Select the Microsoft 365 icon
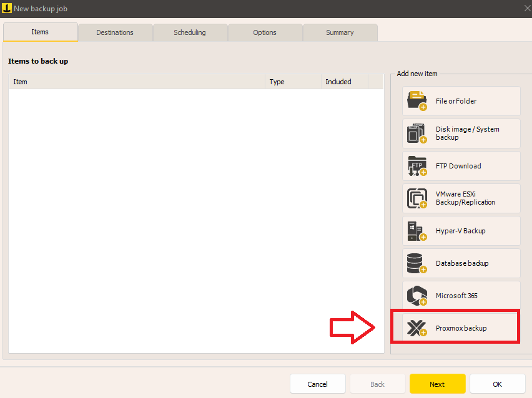 [416, 296]
